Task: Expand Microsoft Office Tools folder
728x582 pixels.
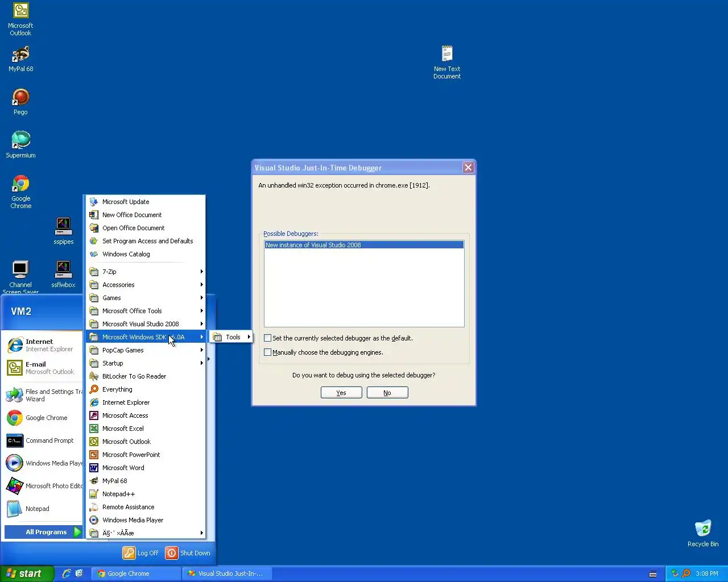Action: coord(145,311)
